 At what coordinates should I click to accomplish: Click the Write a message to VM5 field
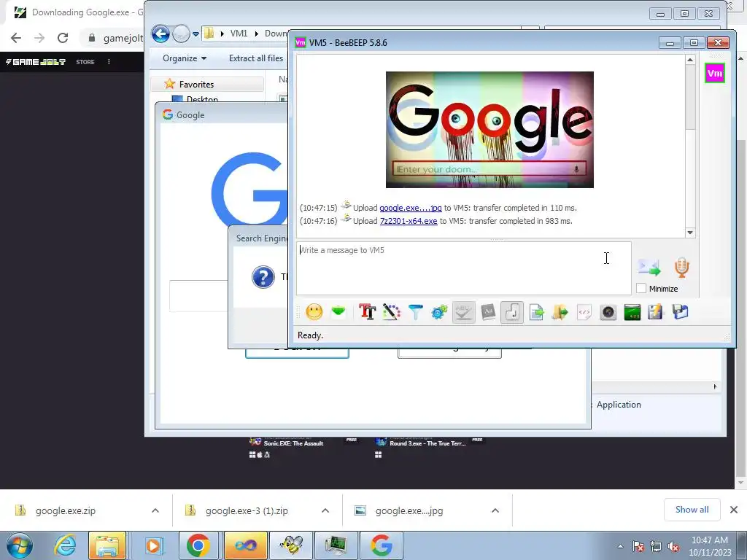click(463, 268)
